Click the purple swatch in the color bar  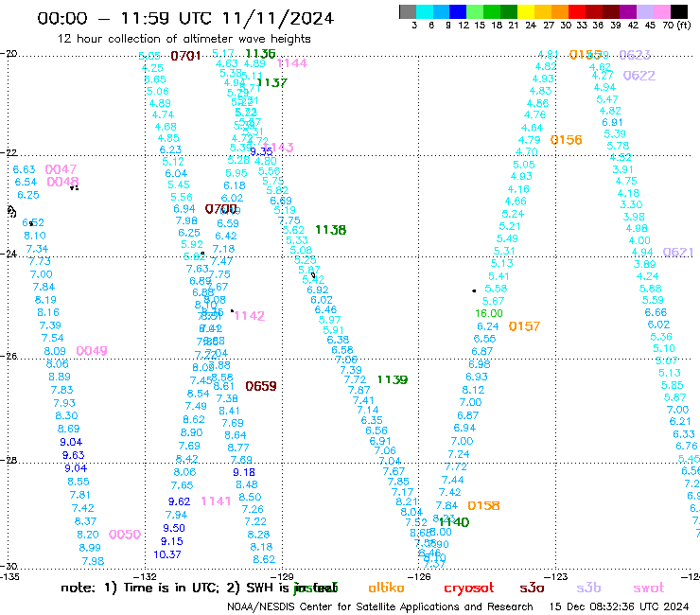[x=628, y=11]
